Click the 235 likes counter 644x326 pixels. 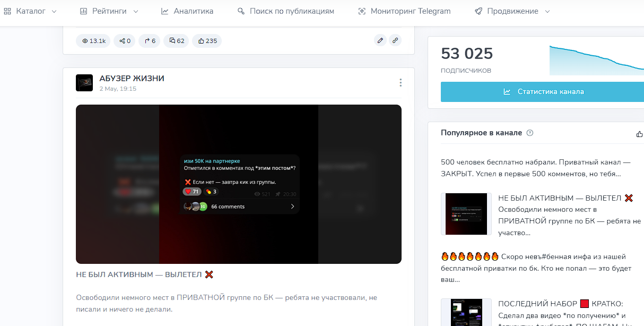point(207,41)
